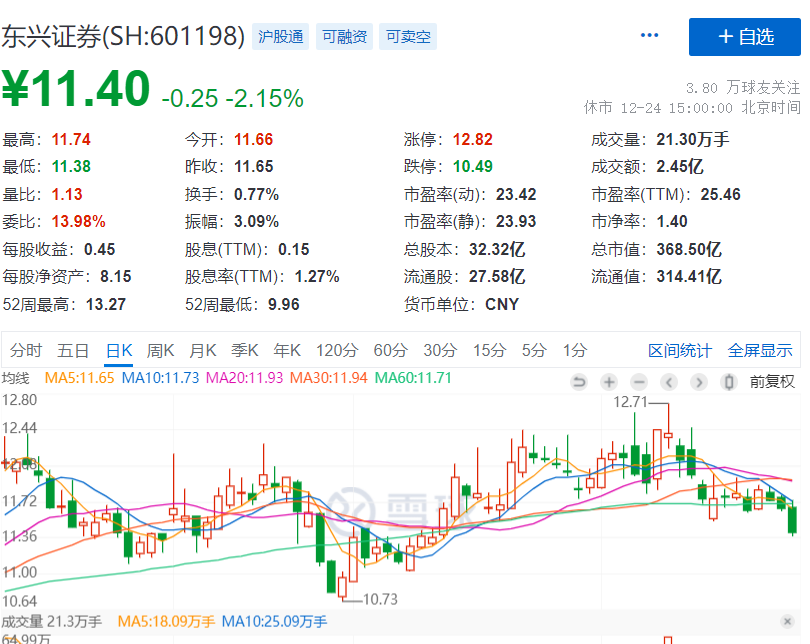Switch to the 月K chart tab
This screenshot has height=644, width=810.
(203, 352)
